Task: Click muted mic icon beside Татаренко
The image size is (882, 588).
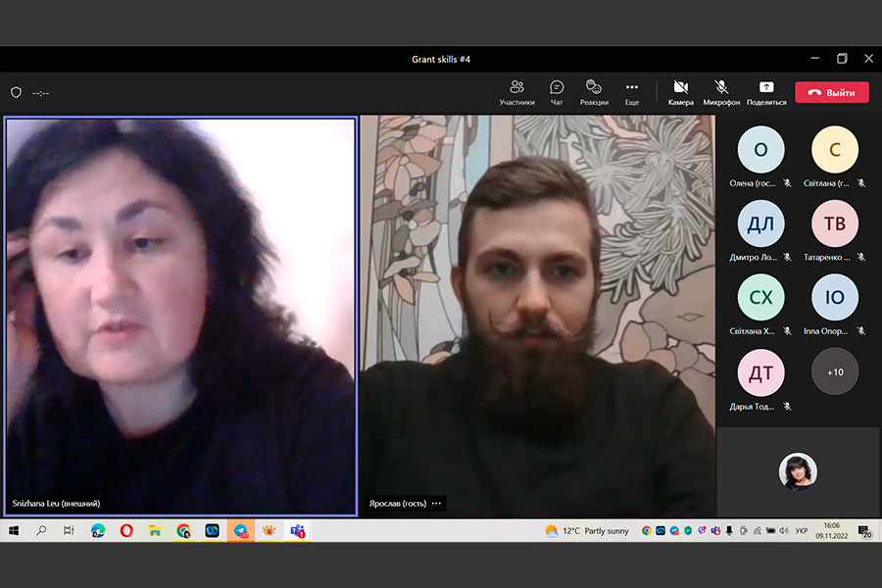Action: [861, 257]
